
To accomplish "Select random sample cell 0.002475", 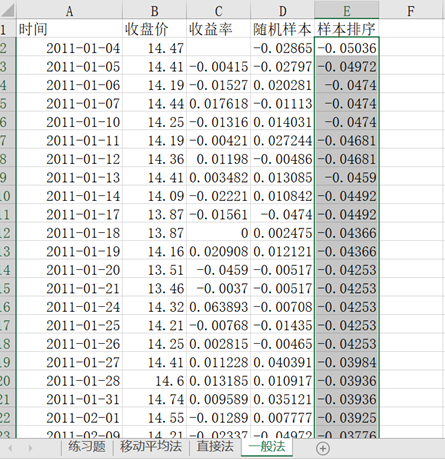I will coord(282,232).
